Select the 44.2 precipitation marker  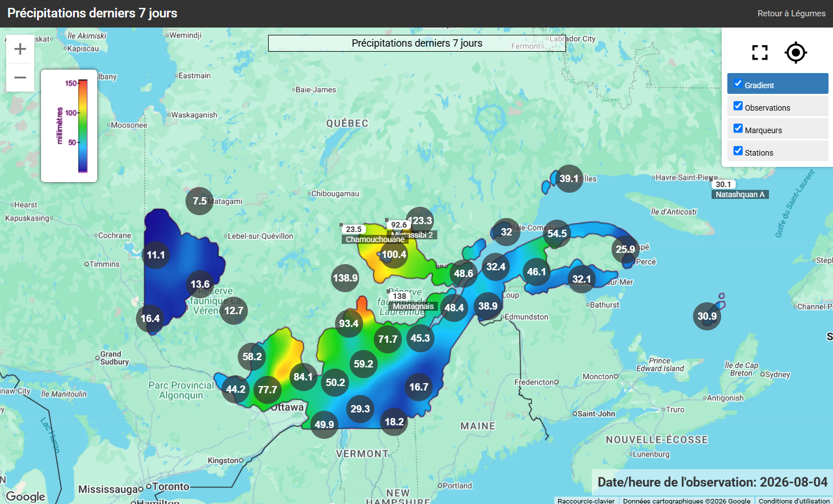pos(236,389)
